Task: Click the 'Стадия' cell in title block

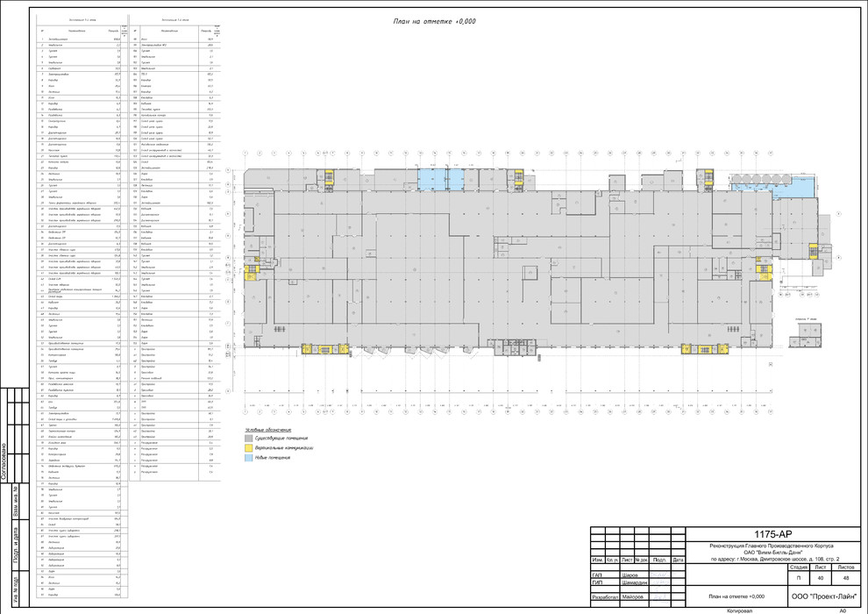Action: click(798, 568)
